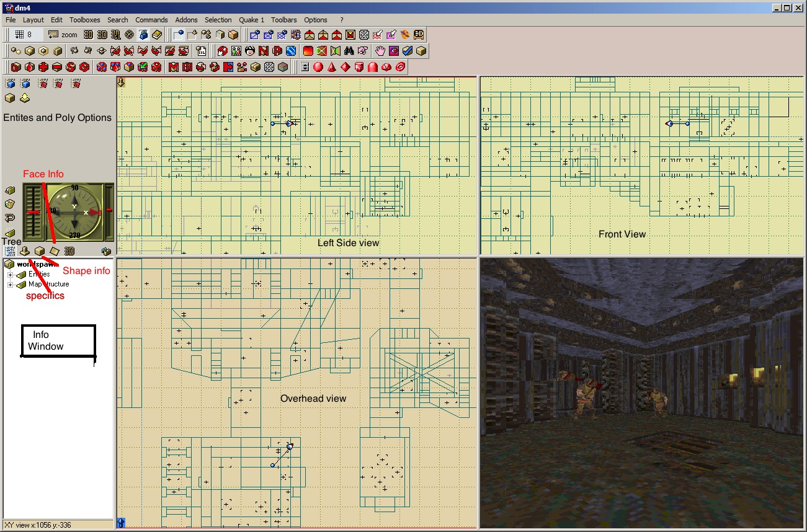The height and width of the screenshot is (532, 807).
Task: Open the Toolboxes menu
Action: click(84, 20)
